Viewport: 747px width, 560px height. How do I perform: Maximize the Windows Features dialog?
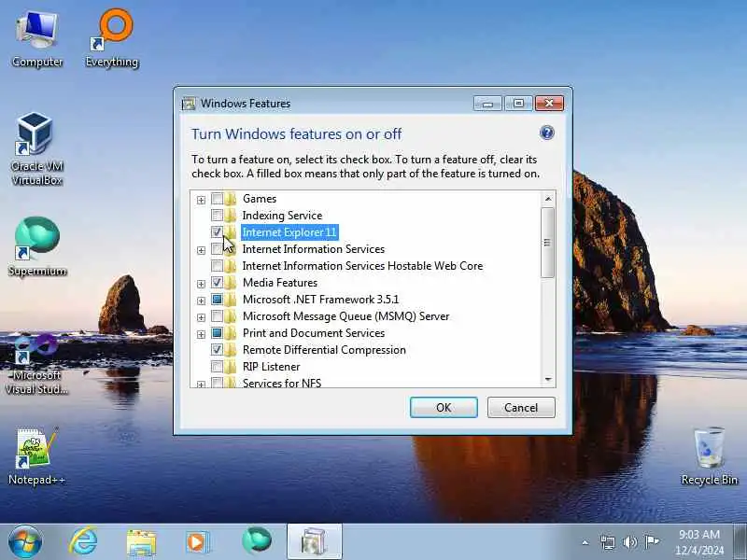(518, 104)
